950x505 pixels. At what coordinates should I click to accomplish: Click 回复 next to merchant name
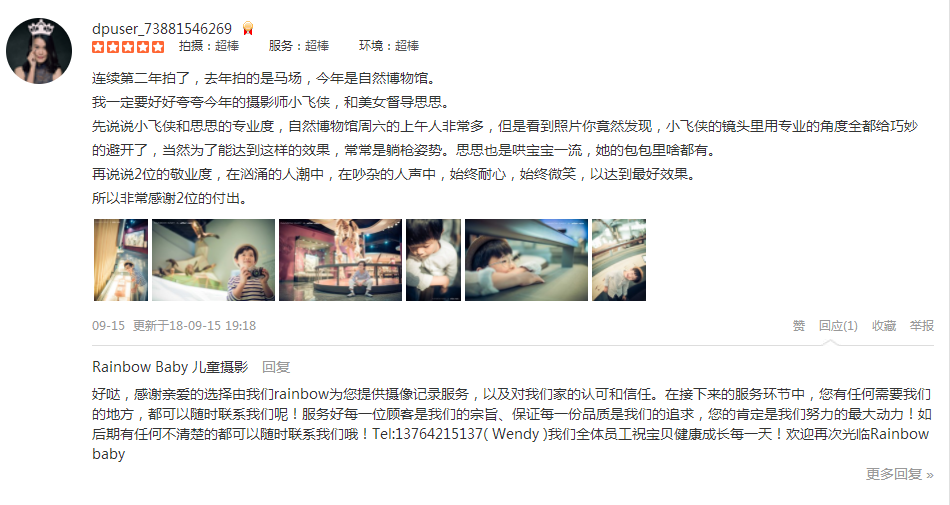coord(276,367)
